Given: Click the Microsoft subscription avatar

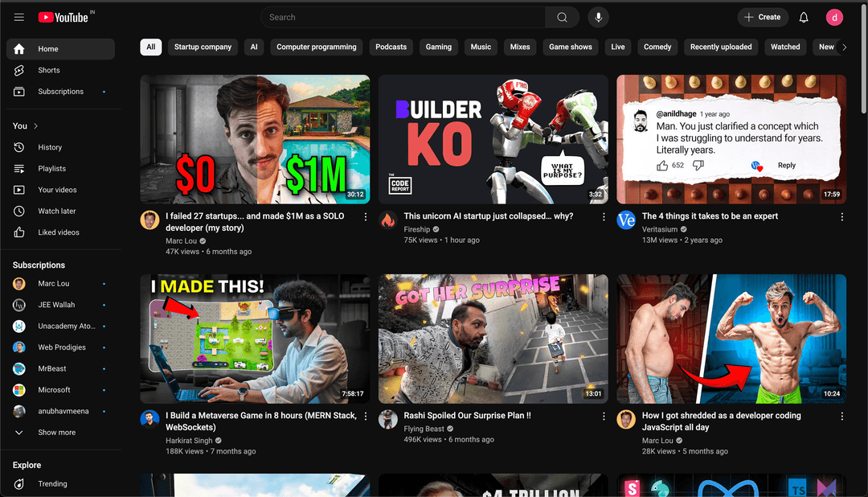Looking at the screenshot, I should 18,390.
